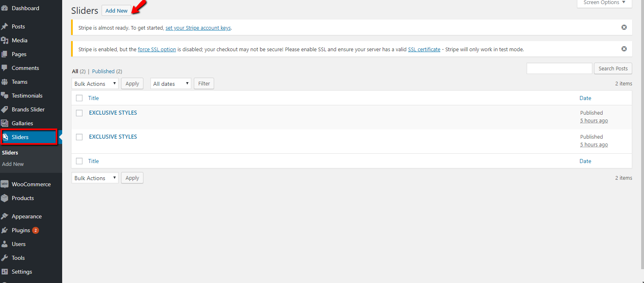The width and height of the screenshot is (644, 283).
Task: Click the WooCommerce logo icon
Action: click(4, 184)
